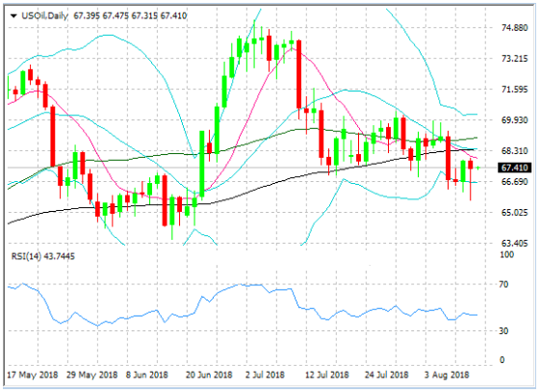
Task: Select the USOil,Daily symbol title
Action: coord(45,15)
